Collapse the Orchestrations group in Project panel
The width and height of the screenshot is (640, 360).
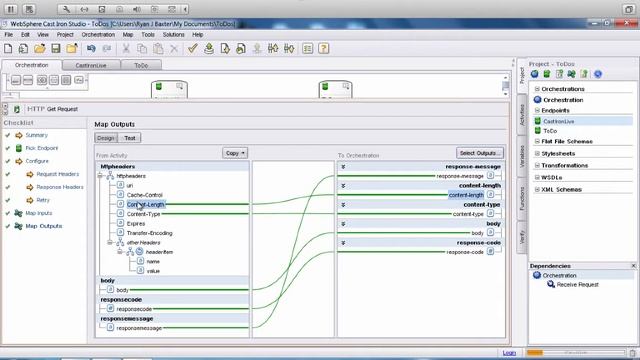[537, 89]
